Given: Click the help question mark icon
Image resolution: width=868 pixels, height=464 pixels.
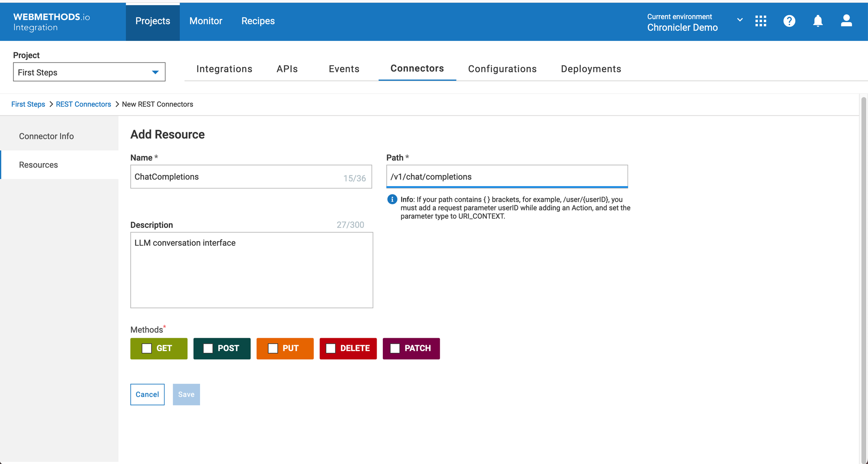Looking at the screenshot, I should (789, 21).
